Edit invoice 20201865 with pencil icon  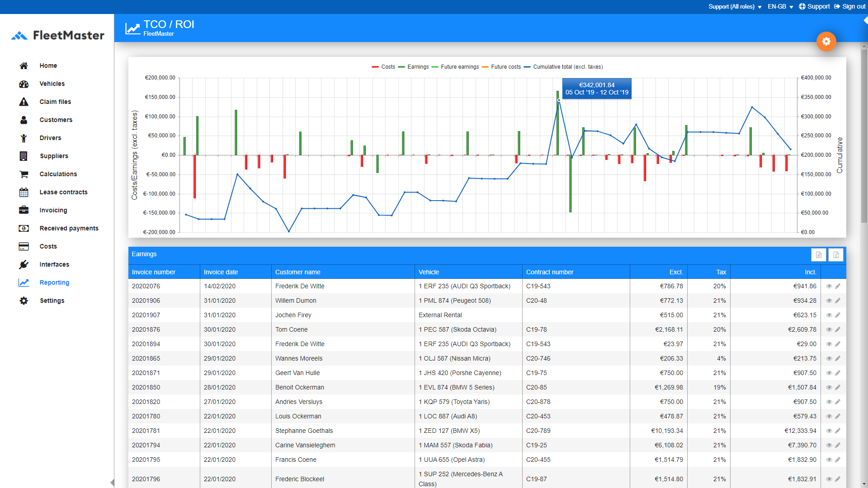click(x=838, y=358)
